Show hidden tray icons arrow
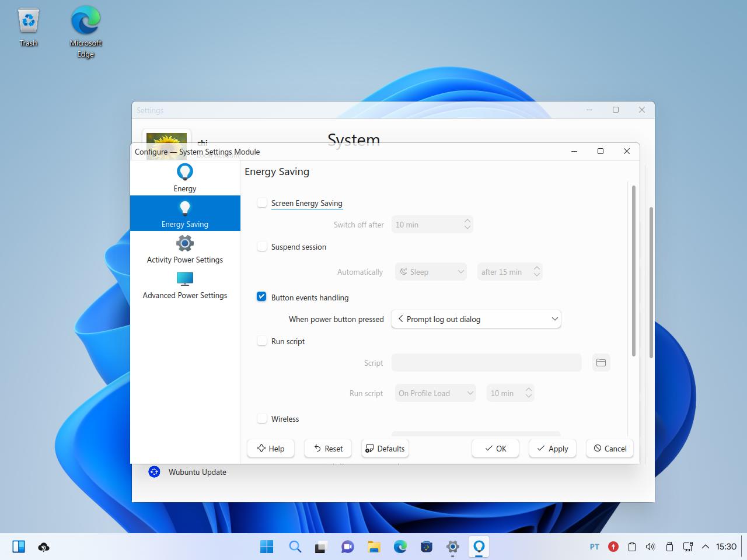747x560 pixels. click(706, 547)
